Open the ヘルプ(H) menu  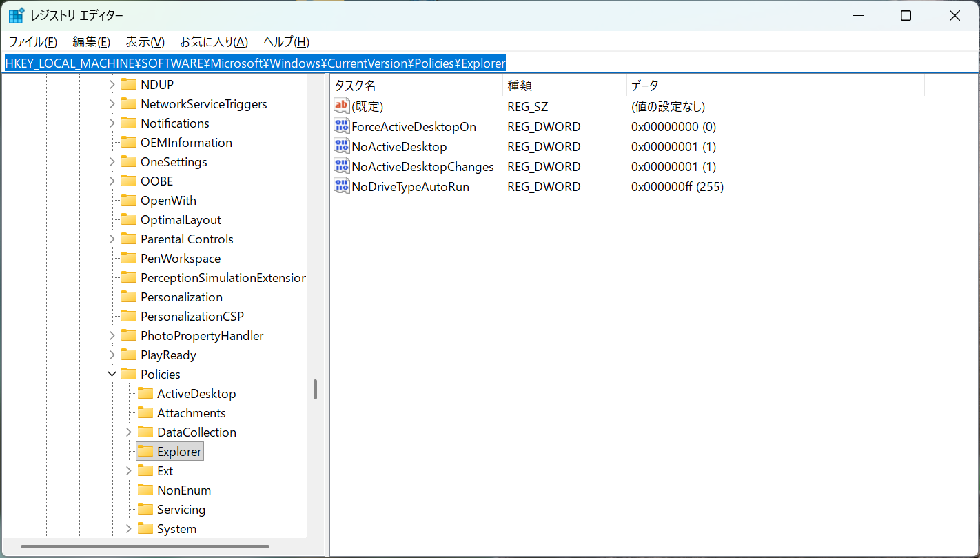[286, 41]
